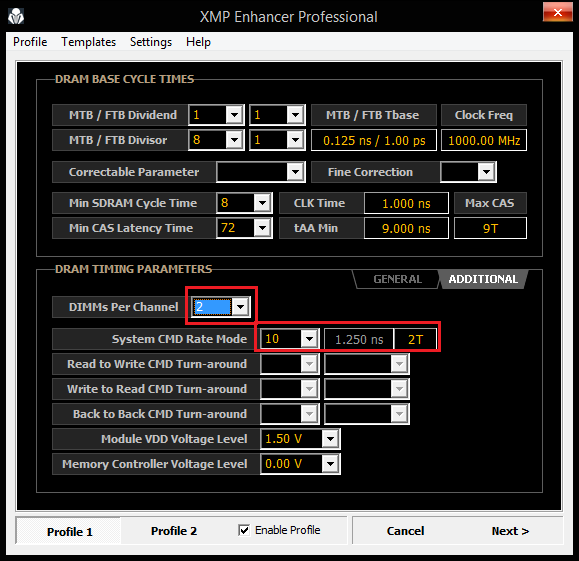
Task: Open the Fine Correction dropdown
Action: click(x=486, y=172)
